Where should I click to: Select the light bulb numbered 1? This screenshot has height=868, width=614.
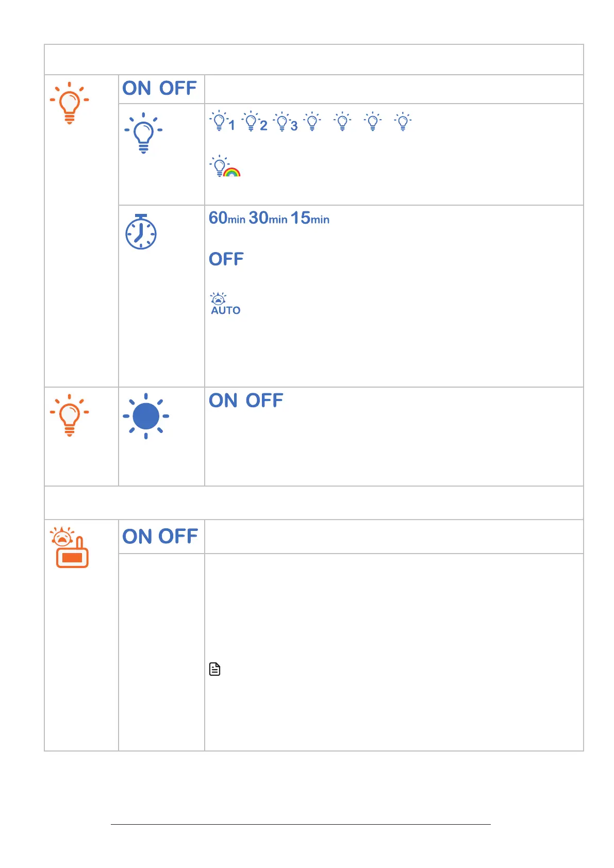coord(222,122)
